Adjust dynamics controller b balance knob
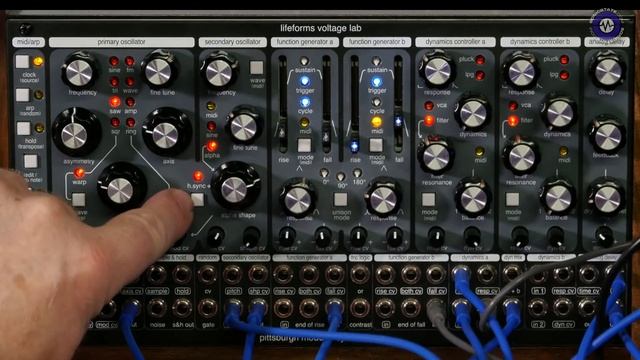 (x=558, y=198)
